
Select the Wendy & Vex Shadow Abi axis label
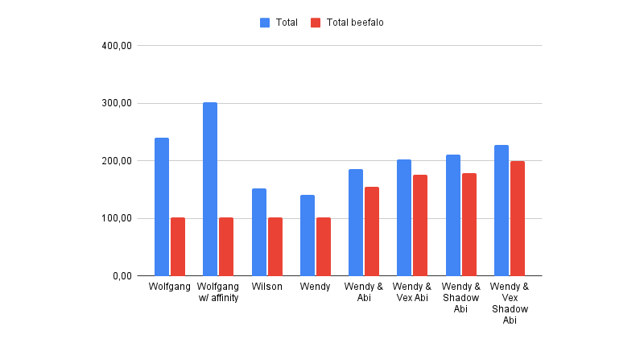pyautogui.click(x=510, y=303)
